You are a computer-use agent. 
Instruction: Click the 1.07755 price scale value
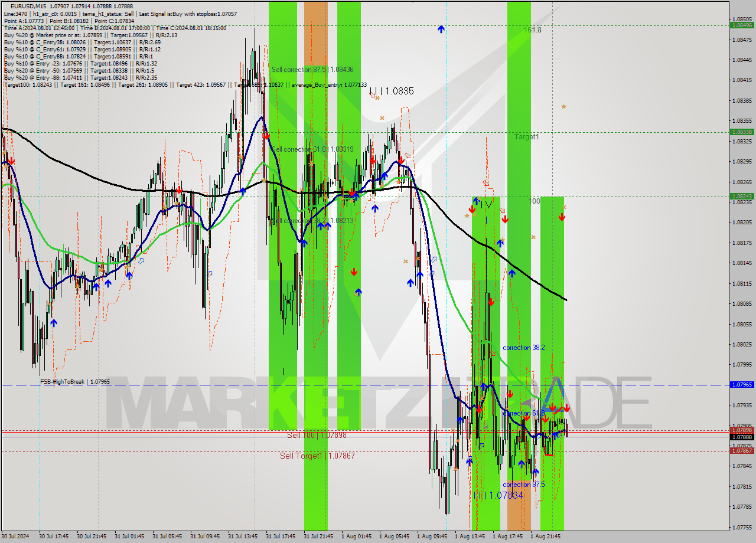(x=742, y=527)
